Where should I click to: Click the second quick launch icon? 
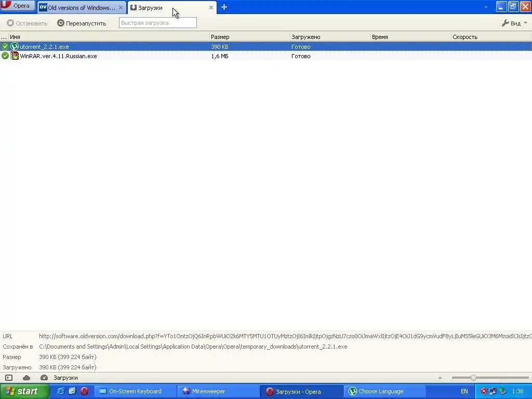tap(72, 391)
